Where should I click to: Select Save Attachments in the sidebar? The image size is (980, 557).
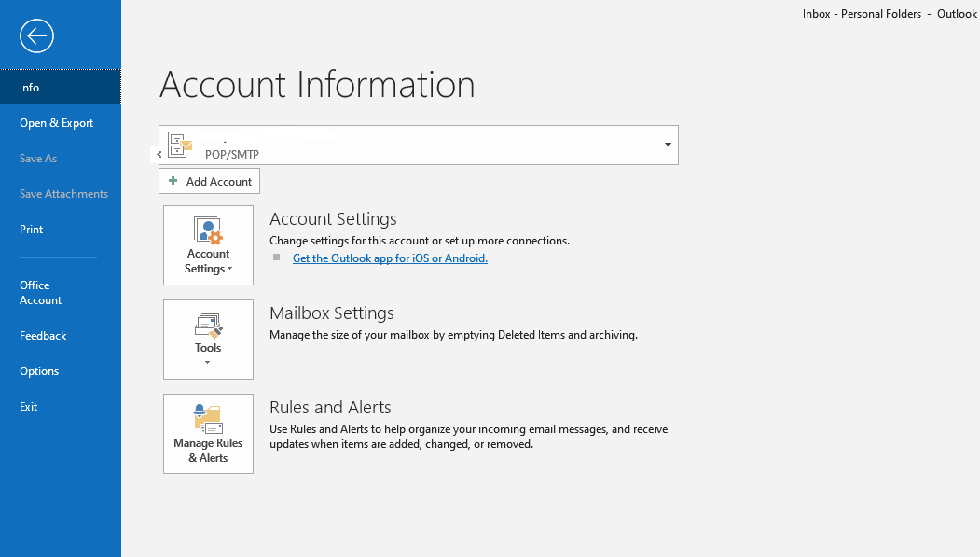pos(63,194)
